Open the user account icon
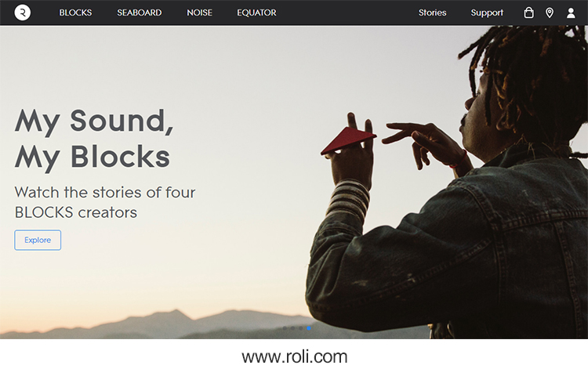 coord(571,13)
